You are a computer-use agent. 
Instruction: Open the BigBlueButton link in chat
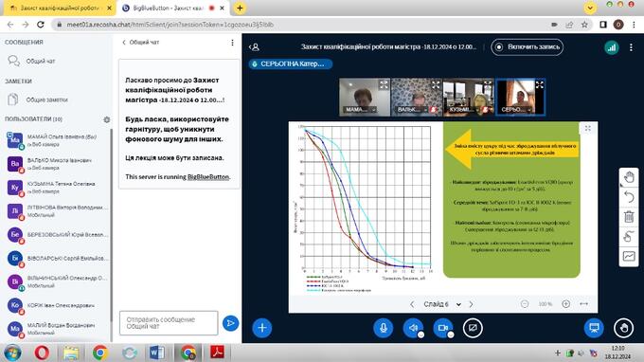(x=208, y=176)
